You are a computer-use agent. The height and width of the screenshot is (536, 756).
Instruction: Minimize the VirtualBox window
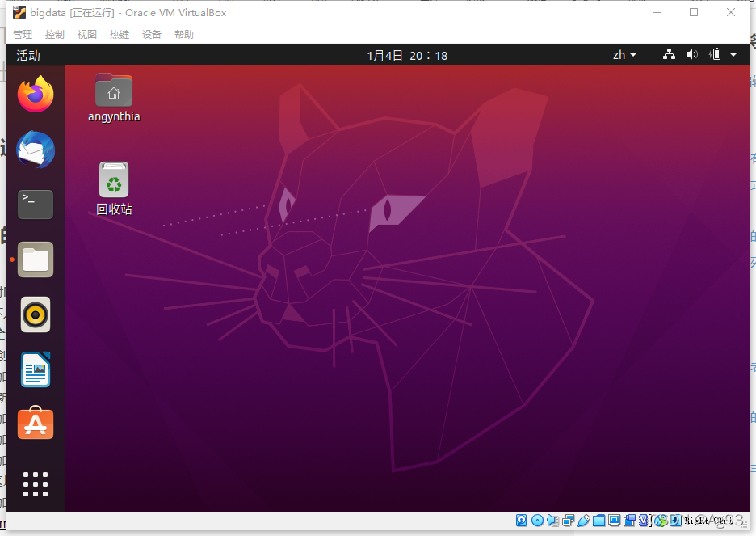coord(657,12)
